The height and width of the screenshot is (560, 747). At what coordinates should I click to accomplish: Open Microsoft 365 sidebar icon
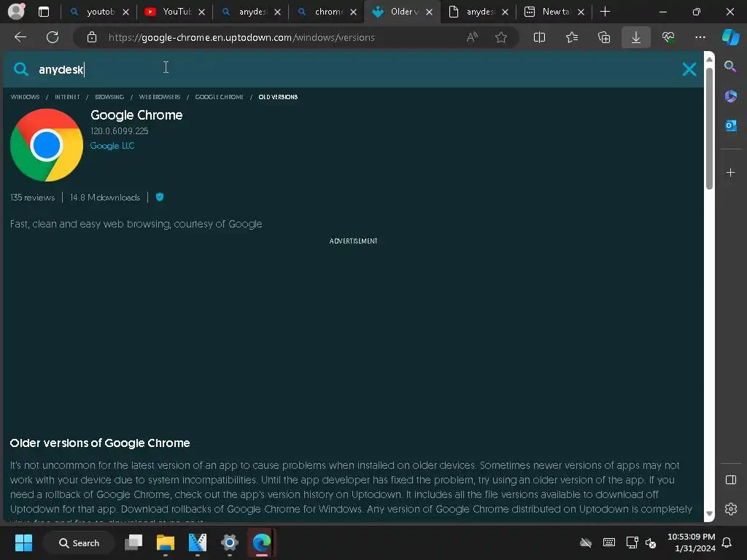(x=731, y=96)
